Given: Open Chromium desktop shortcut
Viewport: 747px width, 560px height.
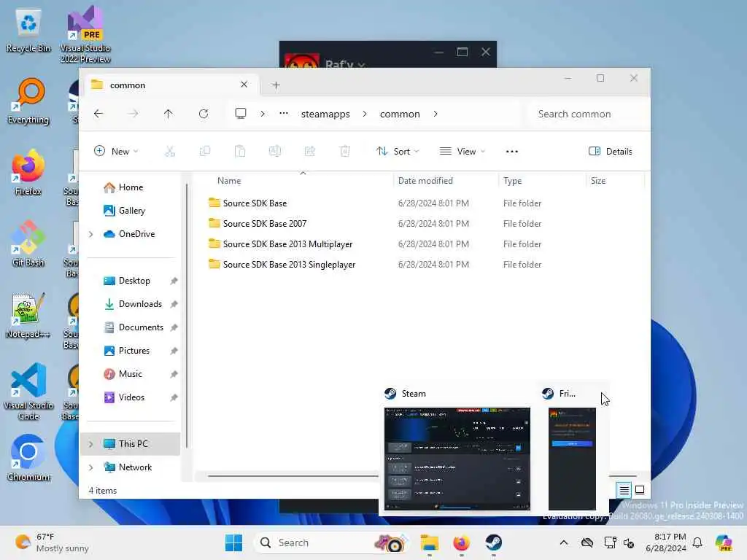Looking at the screenshot, I should click(28, 458).
